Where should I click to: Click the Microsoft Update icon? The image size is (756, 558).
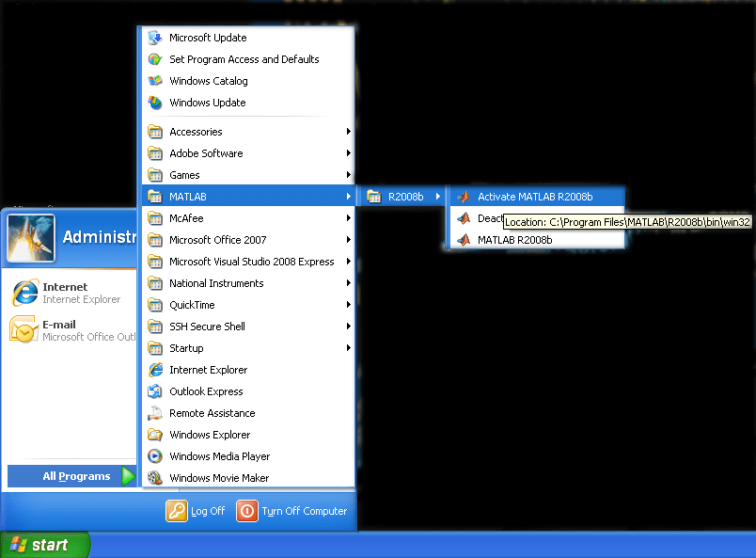[x=155, y=38]
